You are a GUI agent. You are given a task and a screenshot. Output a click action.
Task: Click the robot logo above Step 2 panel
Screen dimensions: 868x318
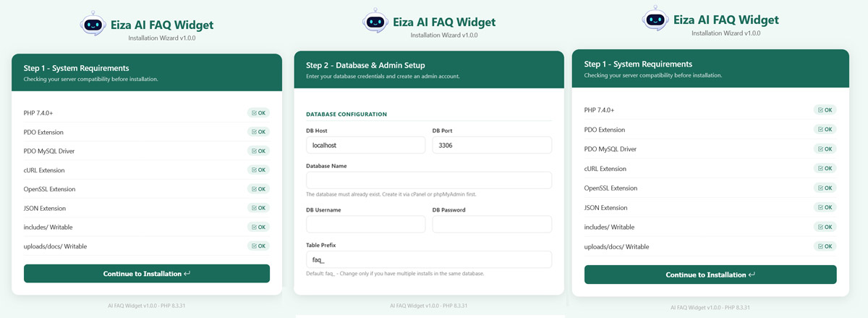[x=375, y=20]
